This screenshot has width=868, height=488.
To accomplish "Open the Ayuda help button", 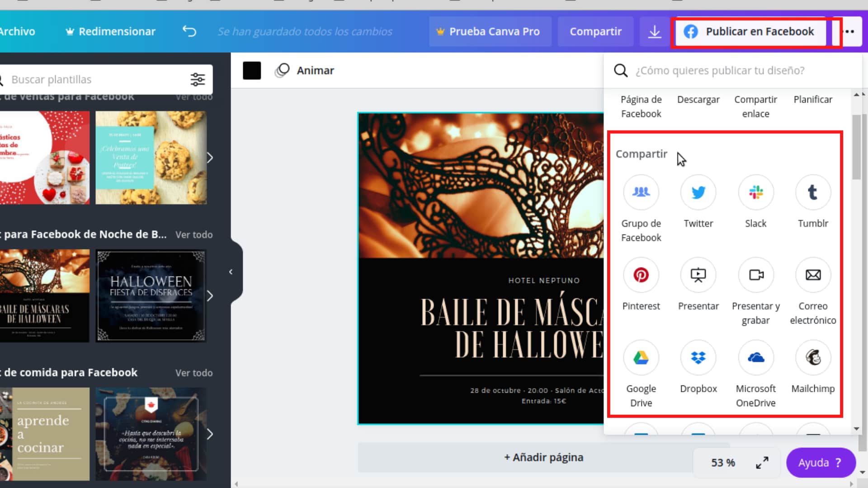I will tap(821, 463).
